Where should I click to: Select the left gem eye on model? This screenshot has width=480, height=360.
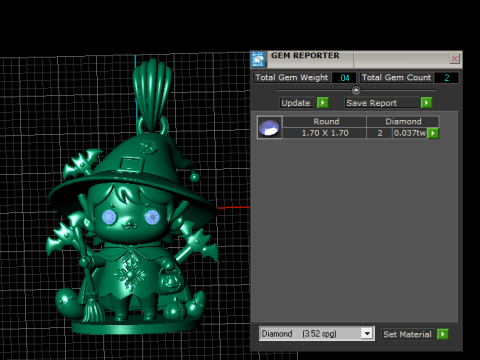tap(109, 217)
